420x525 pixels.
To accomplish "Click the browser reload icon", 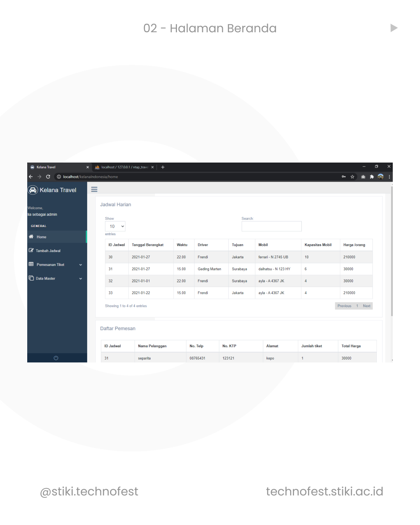I will (x=48, y=177).
